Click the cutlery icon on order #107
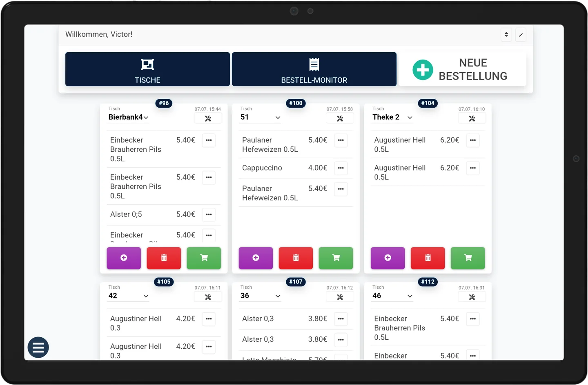This screenshot has height=385, width=588. click(x=340, y=297)
